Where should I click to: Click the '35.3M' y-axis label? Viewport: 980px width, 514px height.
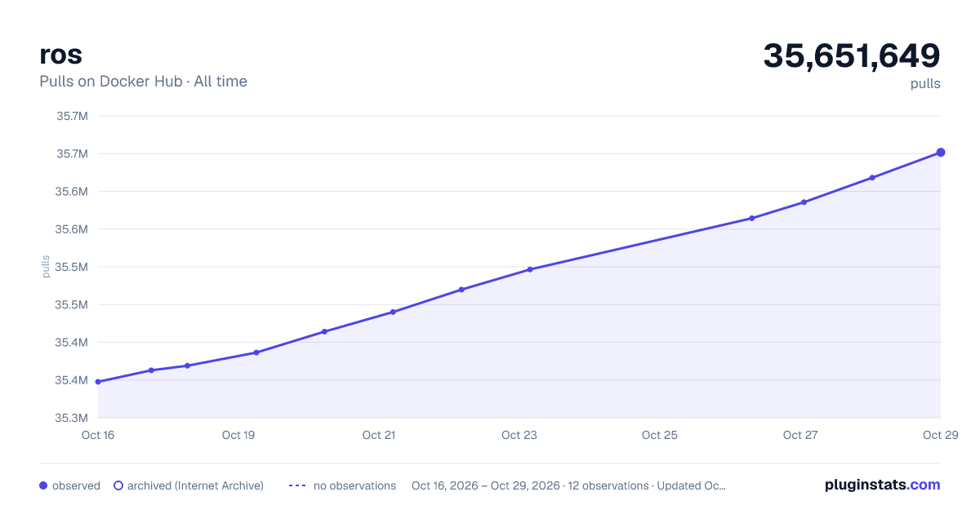(x=72, y=418)
